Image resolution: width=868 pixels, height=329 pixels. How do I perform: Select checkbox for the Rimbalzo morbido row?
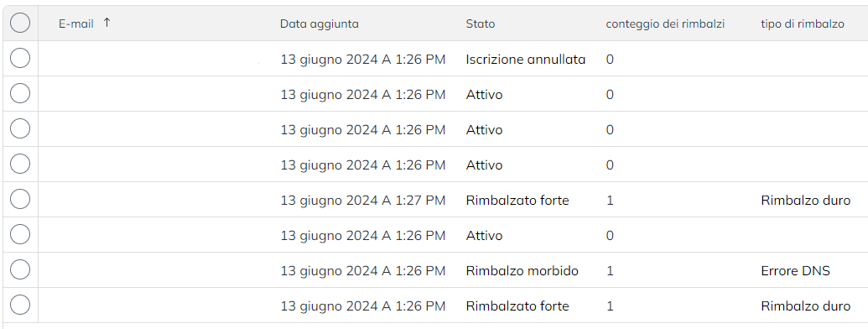[20, 270]
